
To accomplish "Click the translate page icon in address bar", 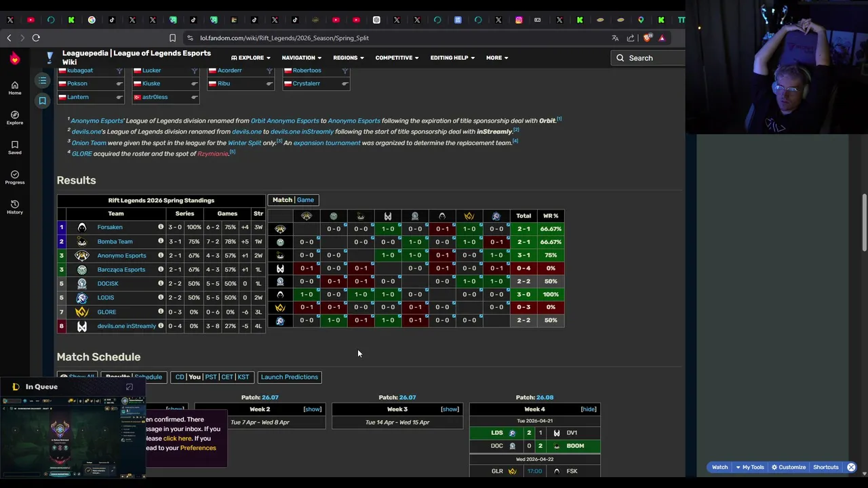I will tap(615, 38).
